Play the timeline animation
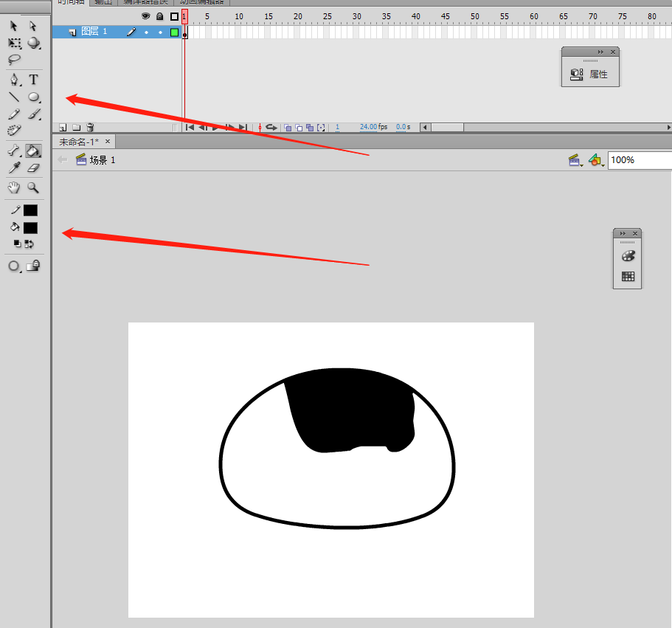This screenshot has width=672, height=628. coord(215,127)
